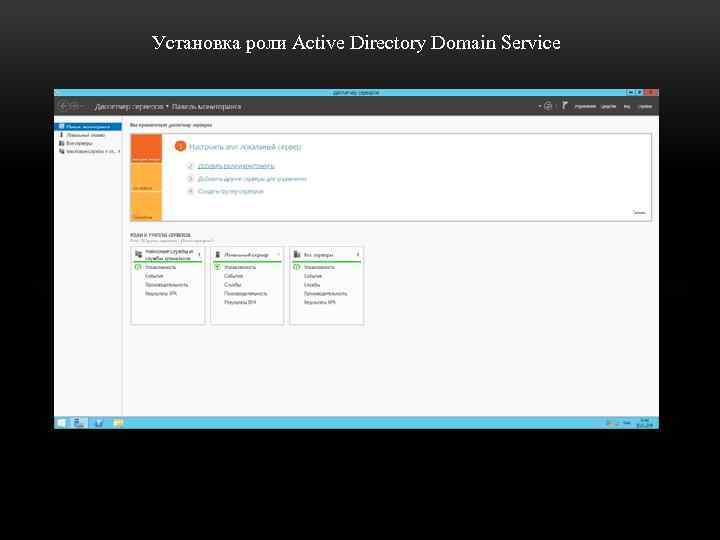Viewport: 720px width, 540px height.
Task: Click Управляемость in Все серверы tile
Action: tap(319, 267)
